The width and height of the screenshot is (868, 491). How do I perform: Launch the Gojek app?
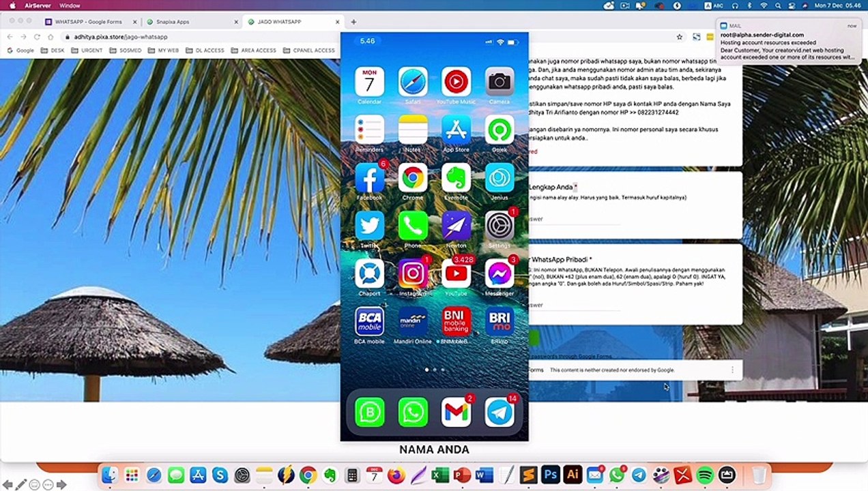pos(500,130)
